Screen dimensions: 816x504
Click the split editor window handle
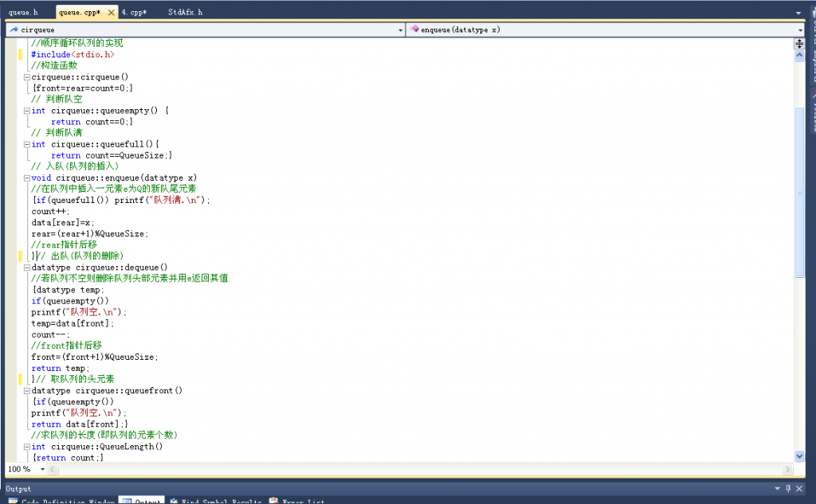click(x=799, y=44)
